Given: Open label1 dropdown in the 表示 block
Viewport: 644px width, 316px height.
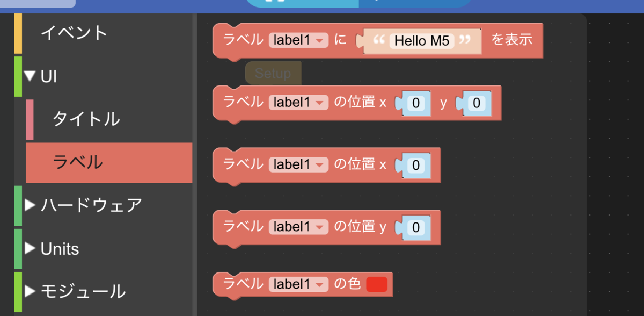Looking at the screenshot, I should [298, 40].
